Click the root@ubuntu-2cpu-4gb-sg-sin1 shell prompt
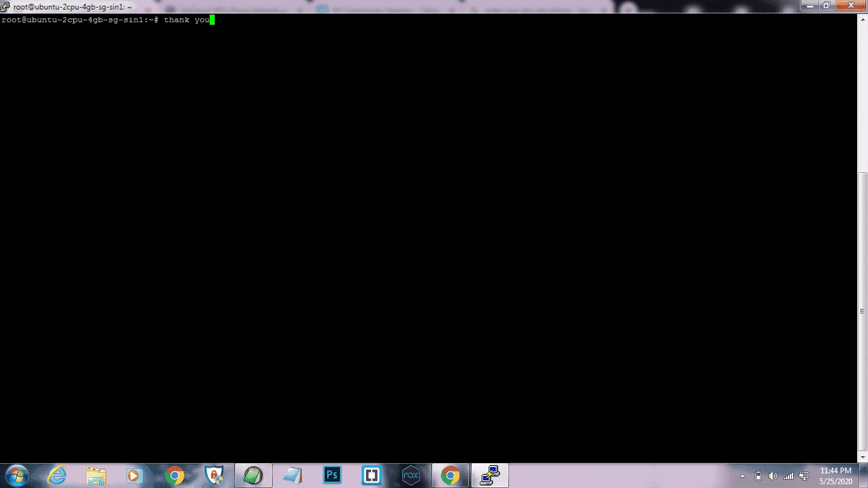The height and width of the screenshot is (488, 868). [x=79, y=20]
